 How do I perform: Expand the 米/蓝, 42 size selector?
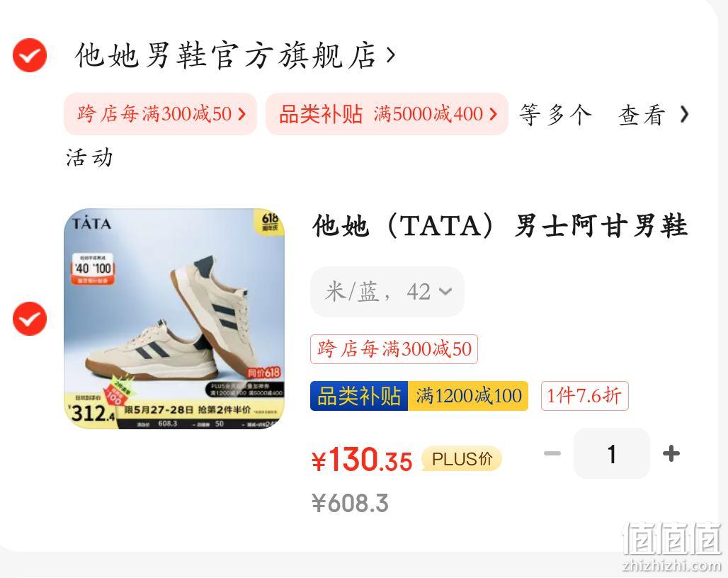387,292
